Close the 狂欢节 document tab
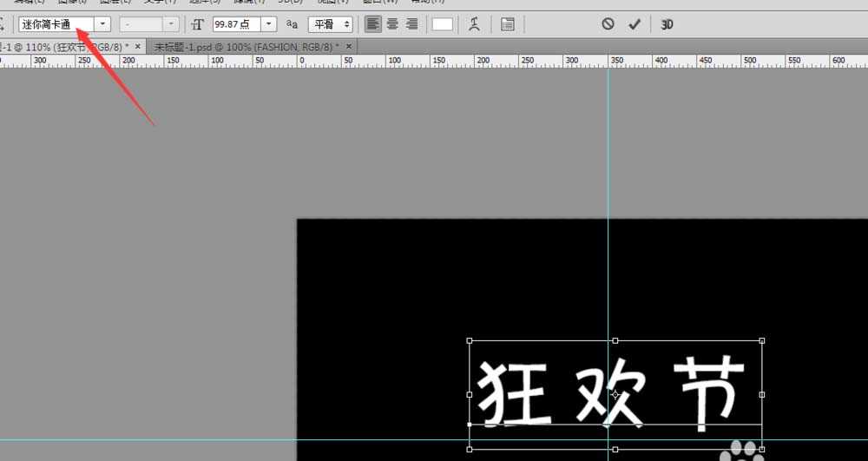The width and height of the screenshot is (868, 461). (x=138, y=47)
